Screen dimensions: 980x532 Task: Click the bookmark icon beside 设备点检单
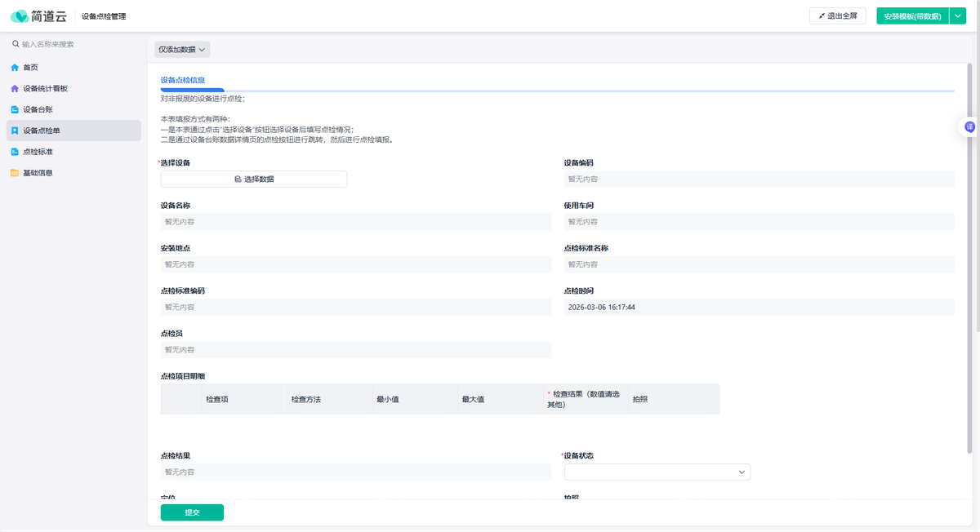pyautogui.click(x=15, y=131)
